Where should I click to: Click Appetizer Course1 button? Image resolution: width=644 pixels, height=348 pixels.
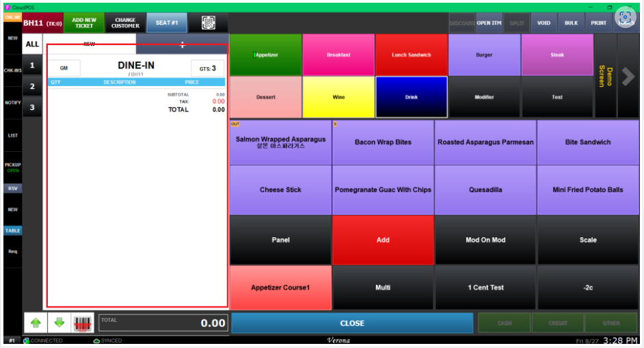click(x=280, y=288)
